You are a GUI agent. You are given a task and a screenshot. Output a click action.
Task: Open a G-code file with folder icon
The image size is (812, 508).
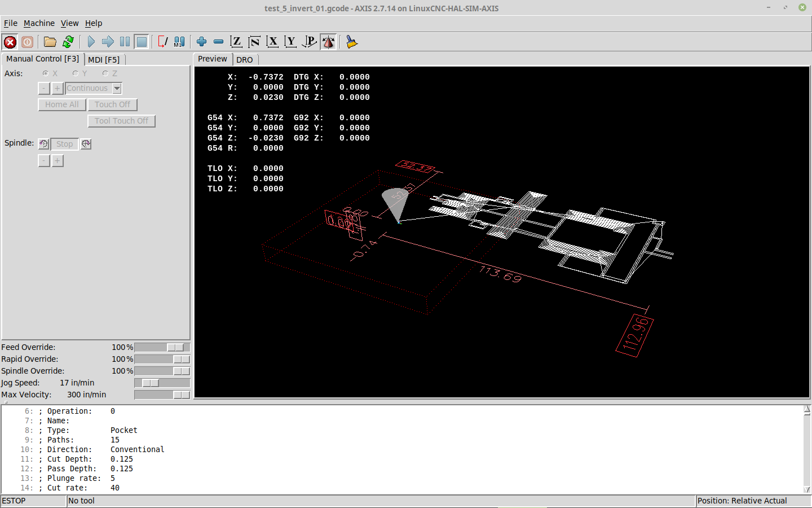pyautogui.click(x=50, y=42)
